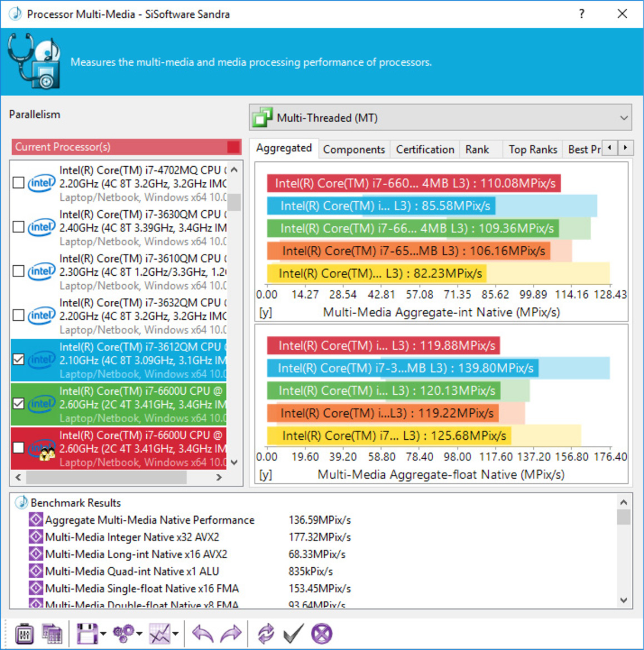The image size is (644, 650).
Task: Click the yellow 82.23MPix/s integer bar
Action: tap(377, 274)
